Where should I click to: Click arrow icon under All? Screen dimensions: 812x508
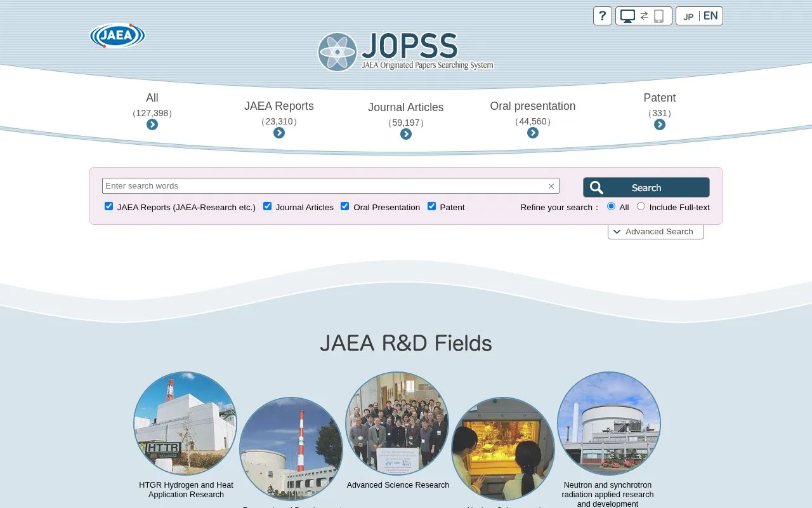click(x=152, y=124)
